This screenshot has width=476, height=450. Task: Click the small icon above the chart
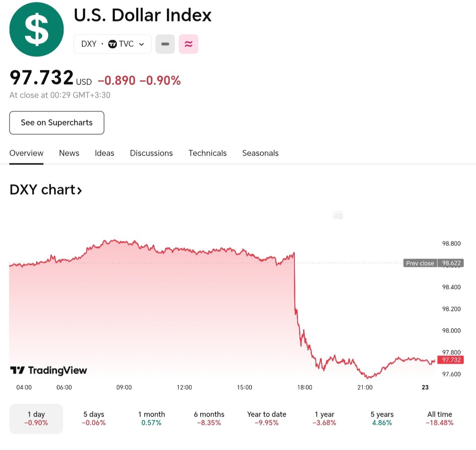click(x=338, y=216)
